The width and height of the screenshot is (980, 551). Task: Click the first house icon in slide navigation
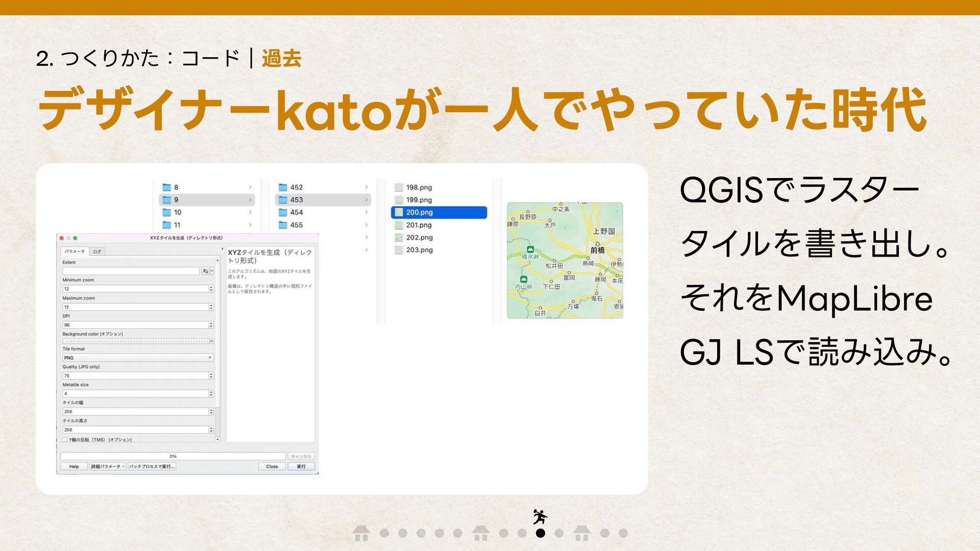pos(361,533)
